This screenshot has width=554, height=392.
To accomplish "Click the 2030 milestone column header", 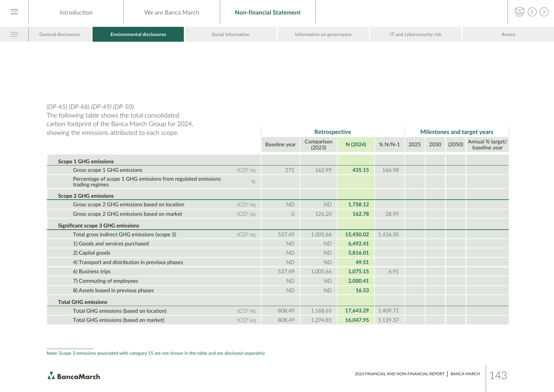I will (435, 145).
